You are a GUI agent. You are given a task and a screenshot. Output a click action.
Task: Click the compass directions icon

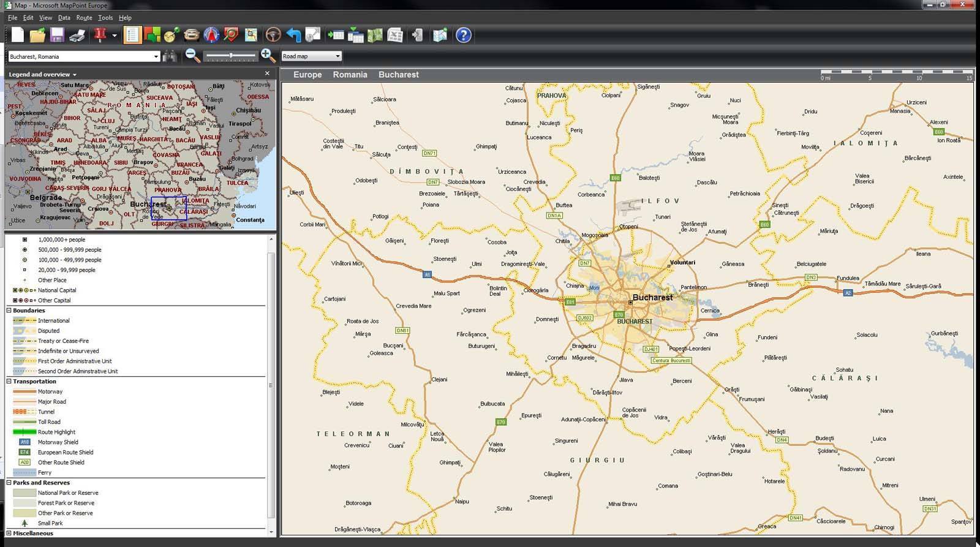(211, 35)
